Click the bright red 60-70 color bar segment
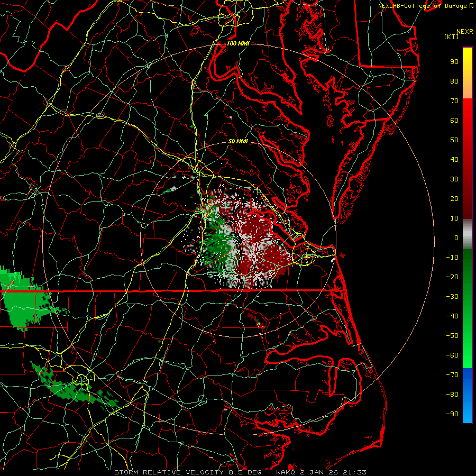Image resolution: width=476 pixels, height=476 pixels. pos(467,109)
